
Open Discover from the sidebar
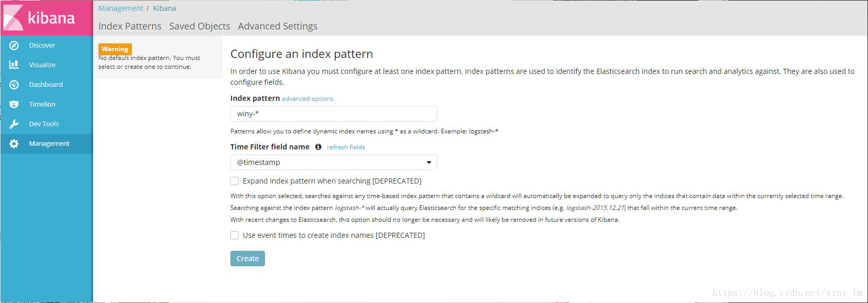point(47,46)
